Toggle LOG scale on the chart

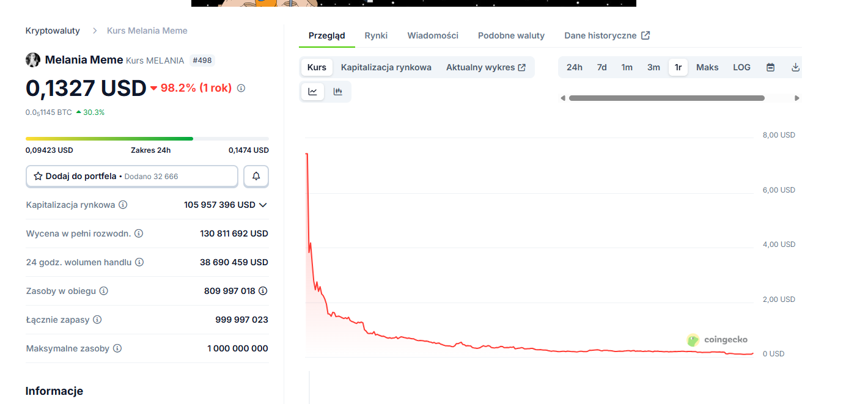(741, 67)
